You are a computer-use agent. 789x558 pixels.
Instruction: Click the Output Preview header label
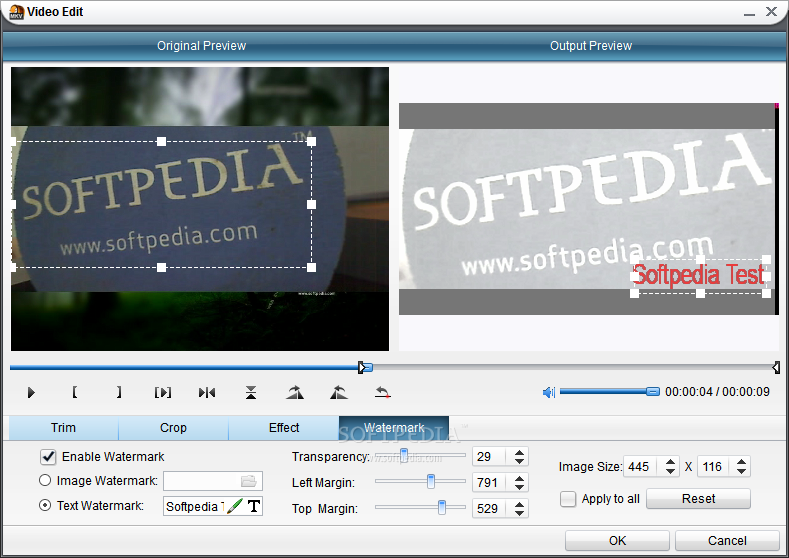pos(591,46)
